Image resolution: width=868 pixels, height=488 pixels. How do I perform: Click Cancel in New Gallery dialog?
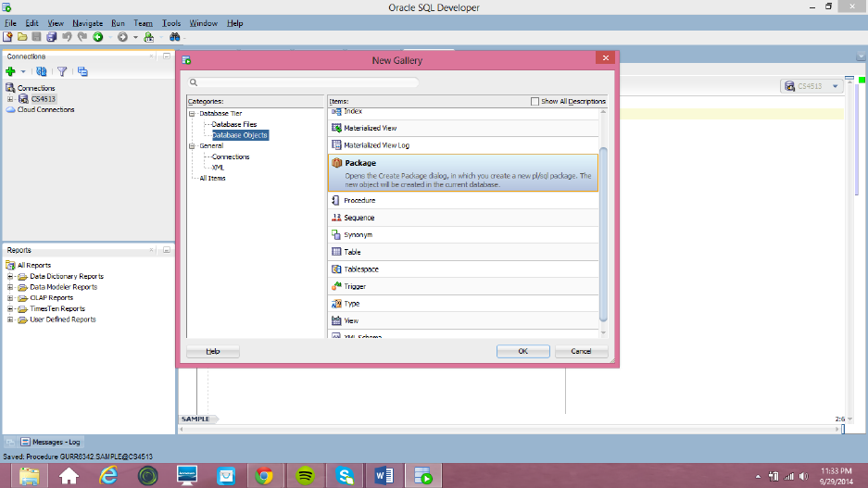pyautogui.click(x=581, y=351)
